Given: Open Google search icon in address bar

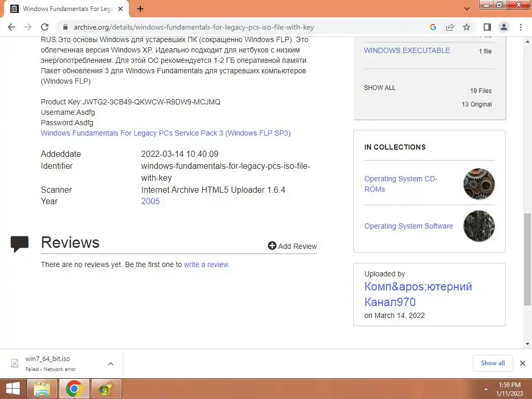Looking at the screenshot, I should tap(433, 27).
